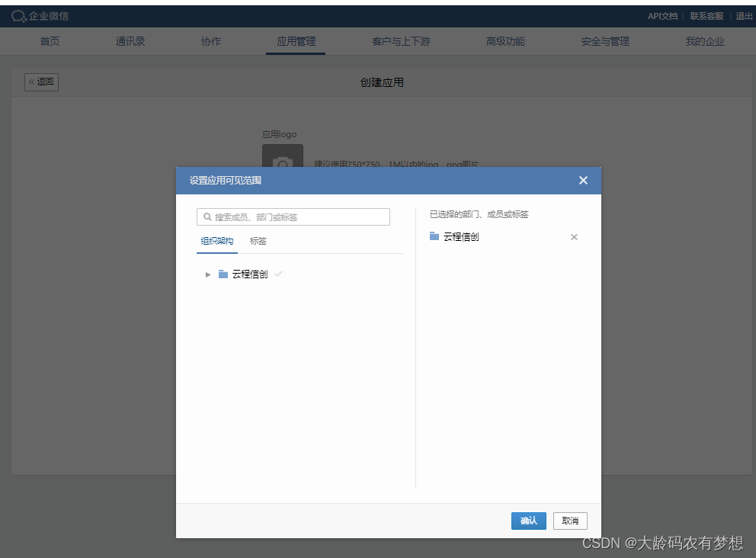The width and height of the screenshot is (756, 558).
Task: Switch to the 组织架构 tab
Action: click(217, 241)
